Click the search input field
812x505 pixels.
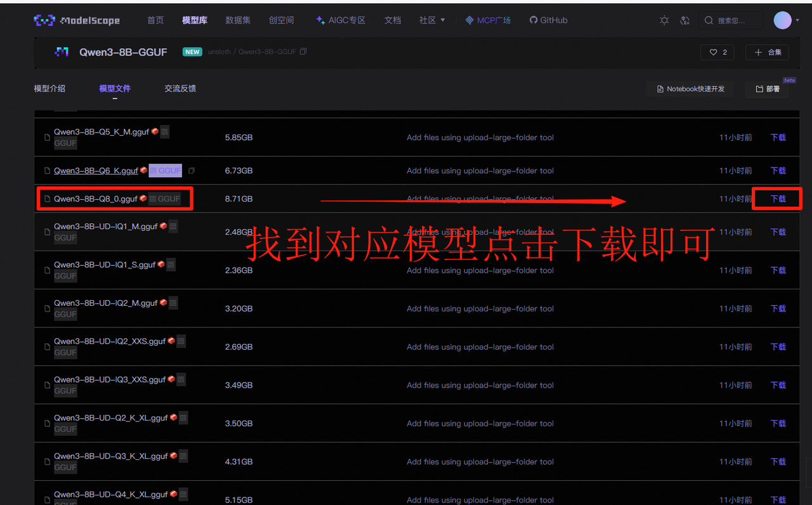[x=736, y=20]
